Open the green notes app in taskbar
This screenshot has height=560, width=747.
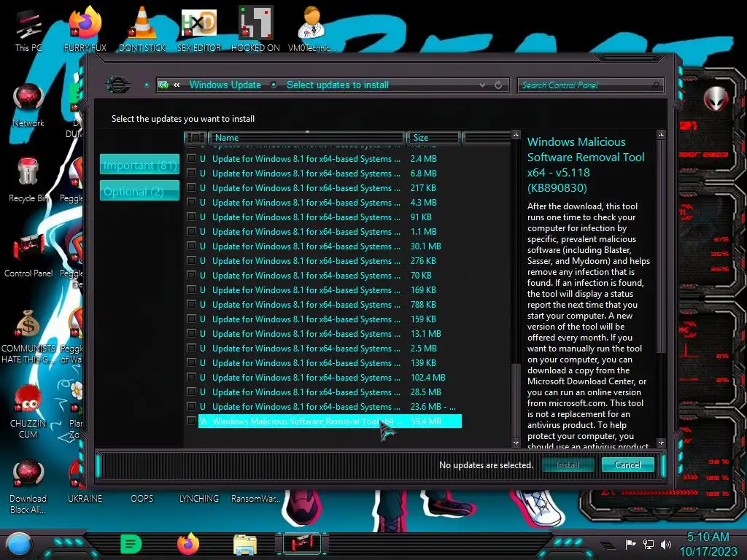pos(131,544)
